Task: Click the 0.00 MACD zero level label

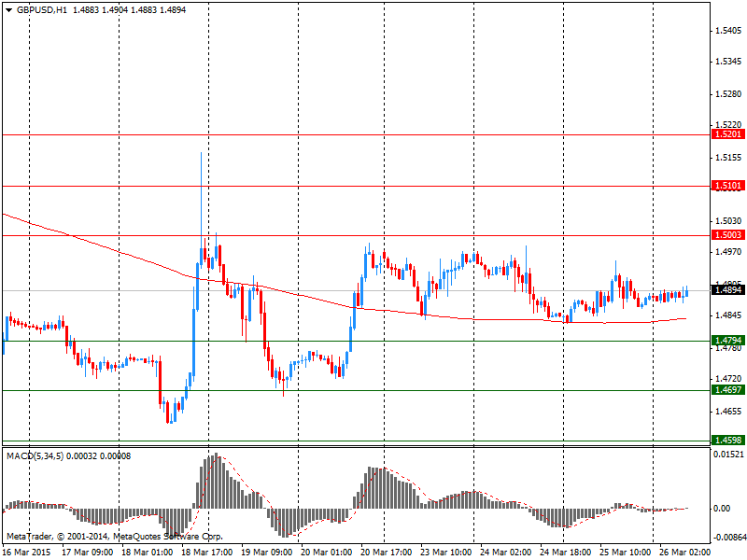Action: (722, 509)
